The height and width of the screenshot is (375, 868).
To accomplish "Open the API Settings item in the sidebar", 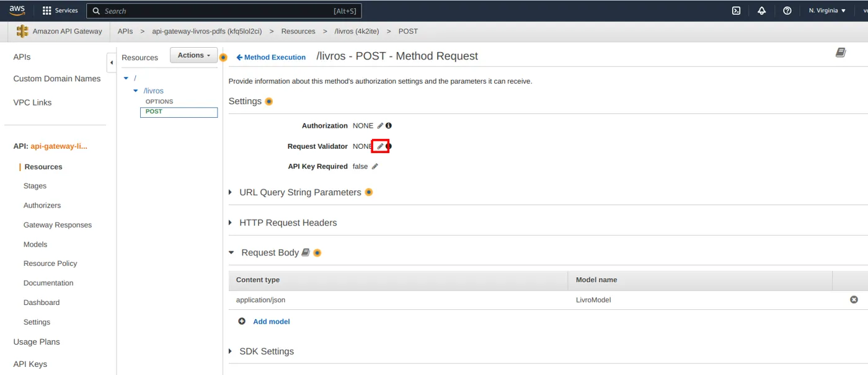I will (37, 322).
